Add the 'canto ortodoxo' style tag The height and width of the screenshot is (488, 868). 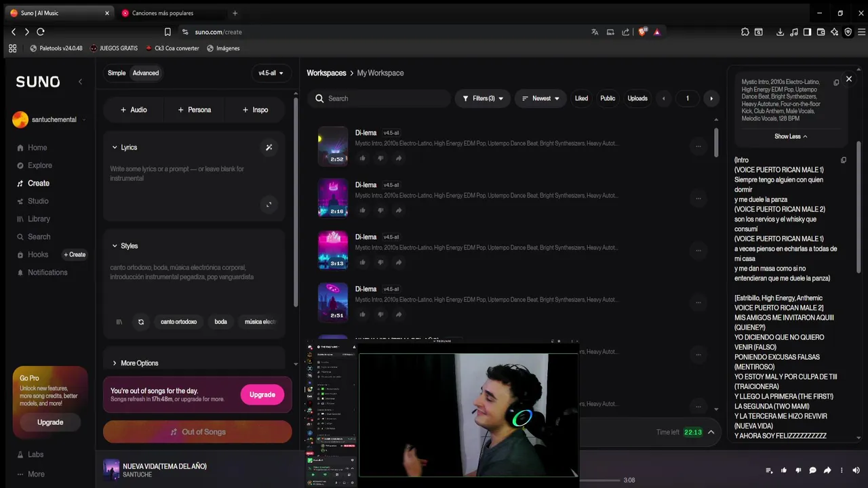[178, 322]
